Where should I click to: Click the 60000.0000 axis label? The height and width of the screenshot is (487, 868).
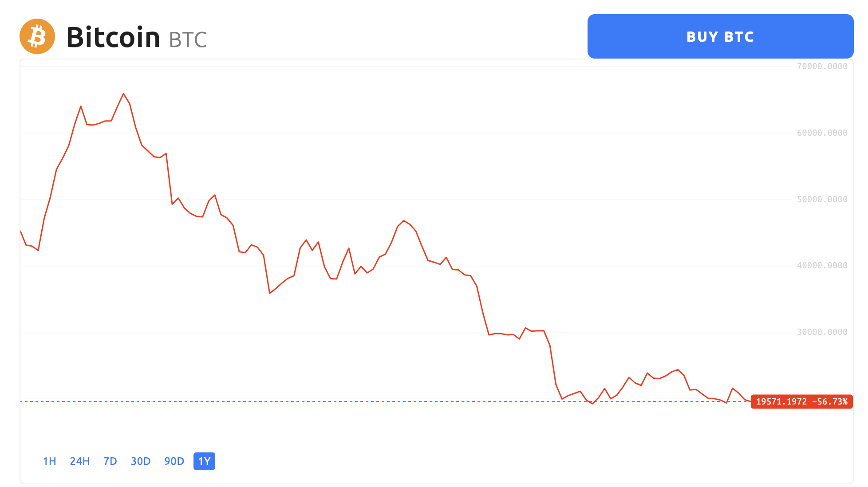click(822, 133)
